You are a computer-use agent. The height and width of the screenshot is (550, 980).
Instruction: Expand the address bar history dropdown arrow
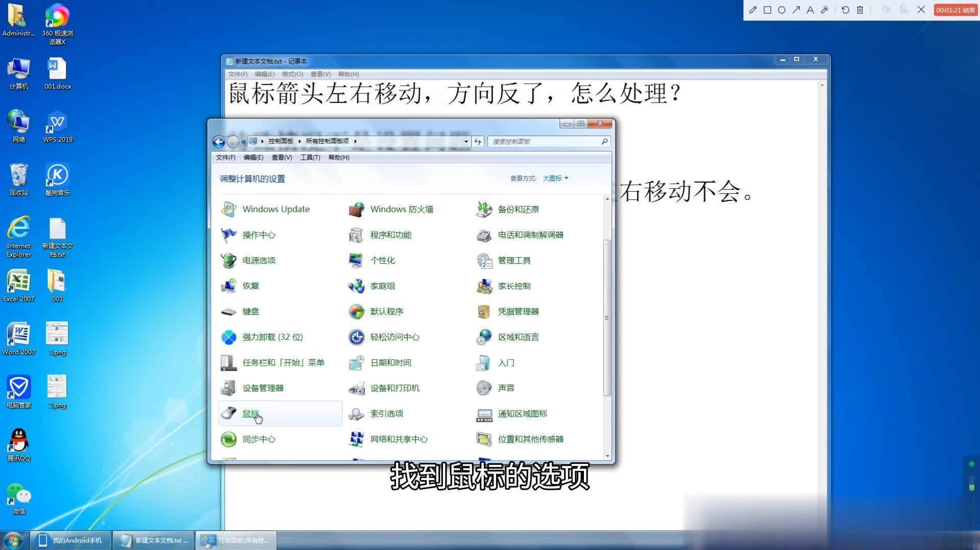click(x=466, y=141)
